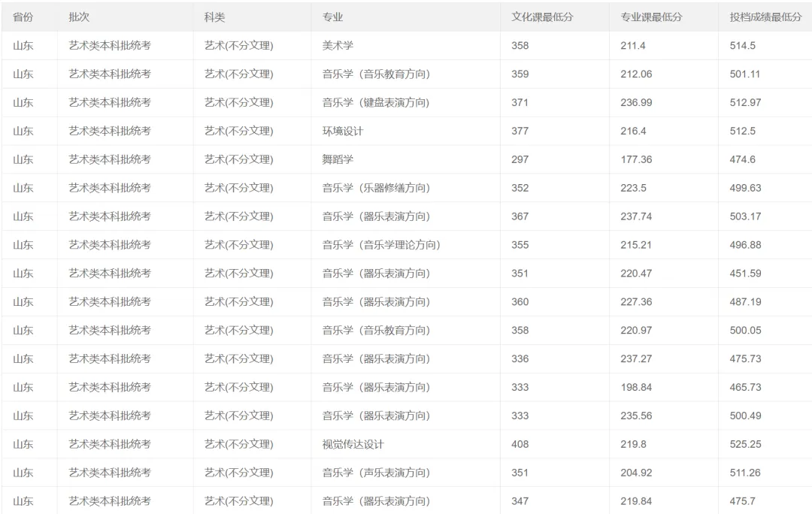Select the value 223.5
Image resolution: width=812 pixels, height=514 pixels.
[x=633, y=188]
